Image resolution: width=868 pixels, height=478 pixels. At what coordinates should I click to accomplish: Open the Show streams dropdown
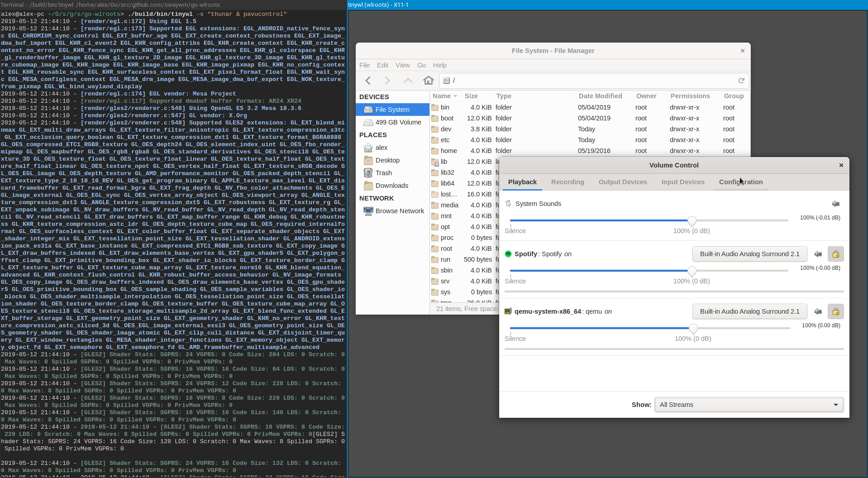[x=749, y=405]
